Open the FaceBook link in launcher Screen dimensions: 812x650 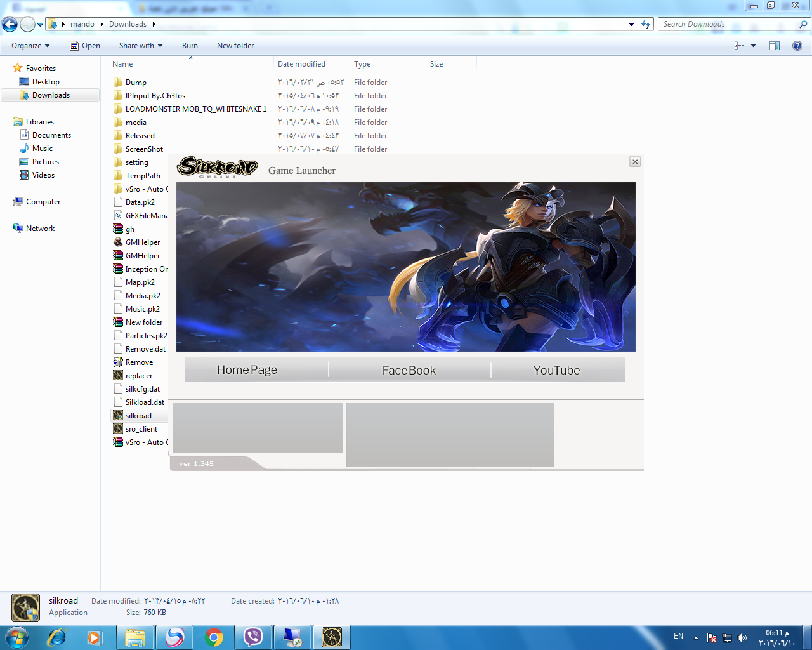coord(409,370)
